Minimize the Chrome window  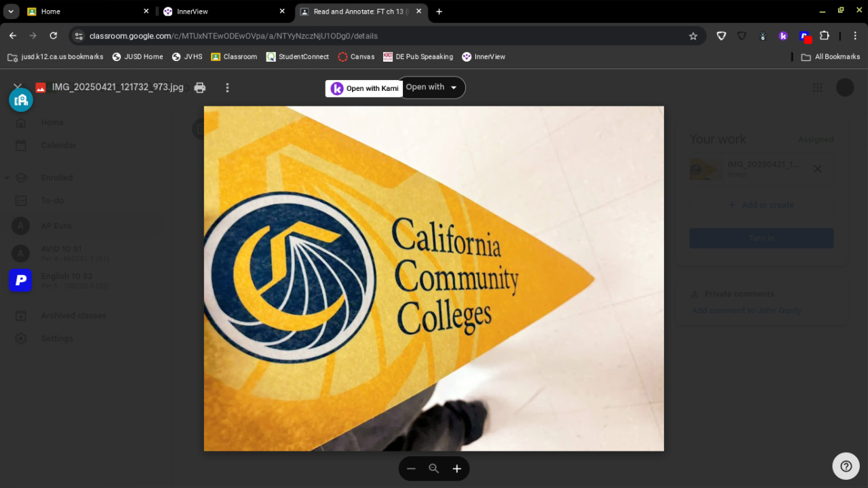823,12
